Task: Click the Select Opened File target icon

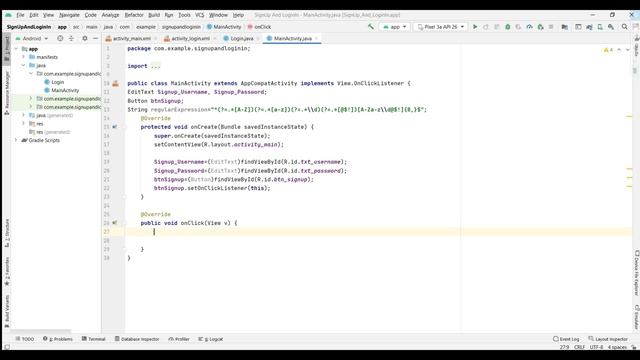Action: point(60,38)
